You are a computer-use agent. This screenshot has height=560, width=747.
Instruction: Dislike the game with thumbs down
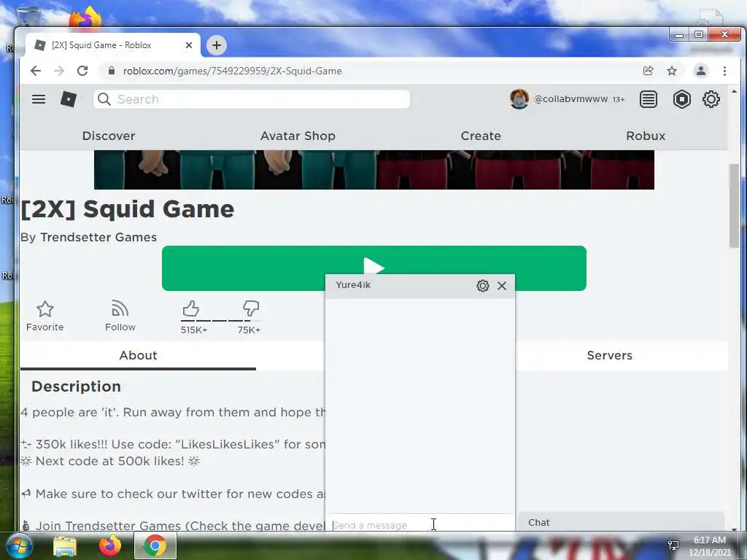pyautogui.click(x=251, y=308)
